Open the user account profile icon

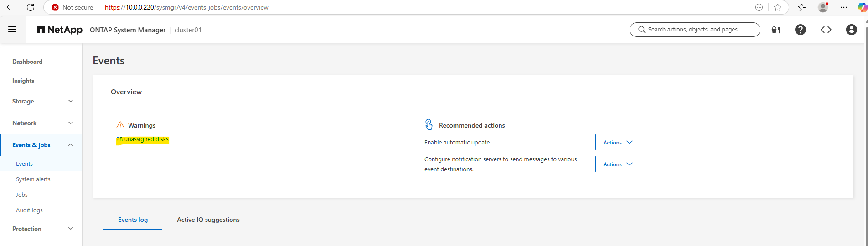851,30
